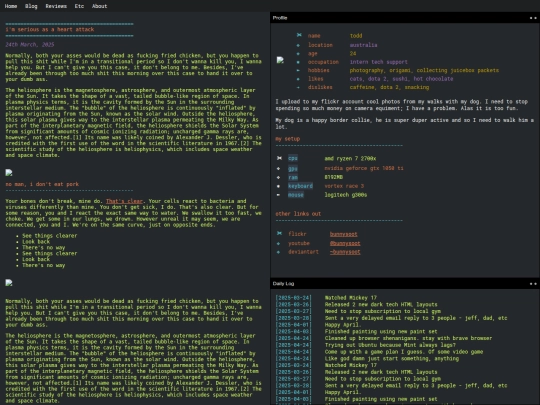Click the "mouse" label tag
Screen dimensions: 540x405
click(x=296, y=195)
